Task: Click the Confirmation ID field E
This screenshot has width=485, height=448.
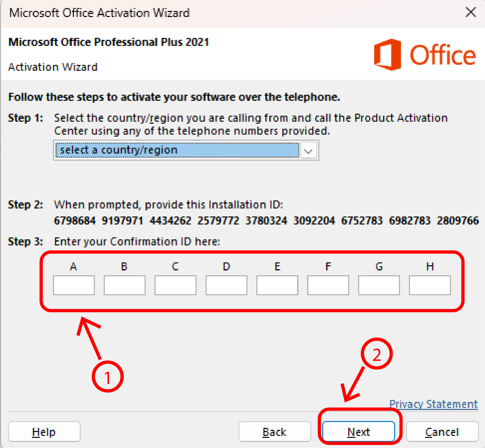Action: [x=277, y=285]
